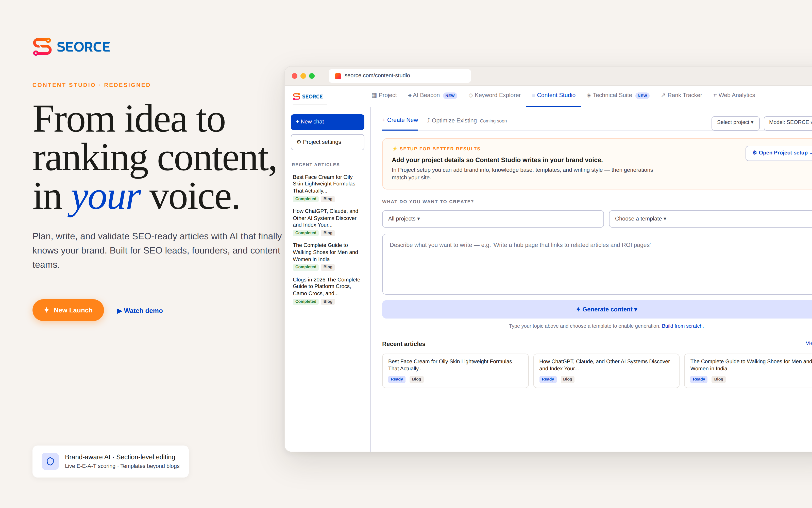Select the Content Studio tab
812x508 pixels.
[554, 96]
